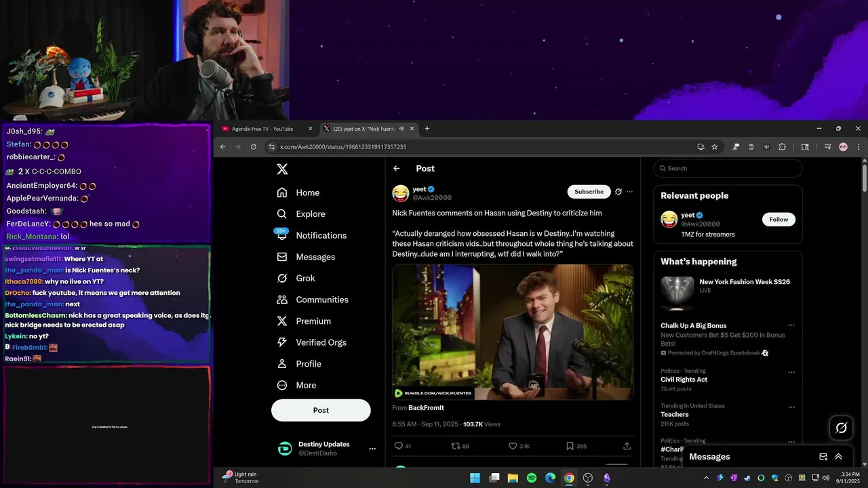Open the More menu in sidebar

tap(296, 385)
